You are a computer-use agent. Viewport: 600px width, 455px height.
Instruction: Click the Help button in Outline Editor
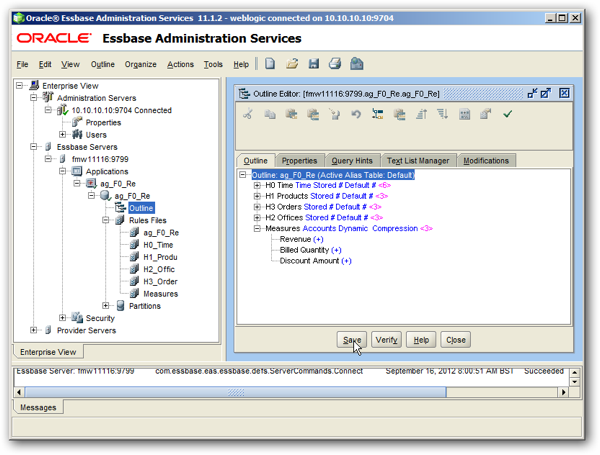pos(421,340)
